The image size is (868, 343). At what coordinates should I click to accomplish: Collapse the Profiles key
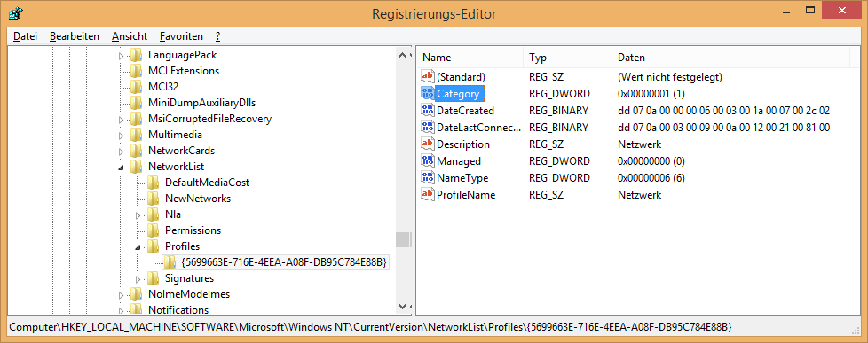coord(138,246)
